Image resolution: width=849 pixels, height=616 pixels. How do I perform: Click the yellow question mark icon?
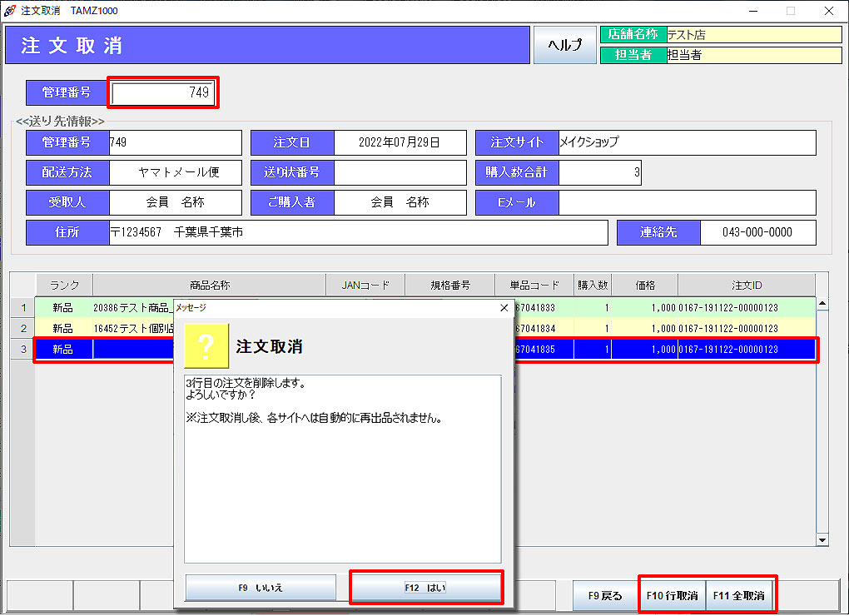point(206,346)
